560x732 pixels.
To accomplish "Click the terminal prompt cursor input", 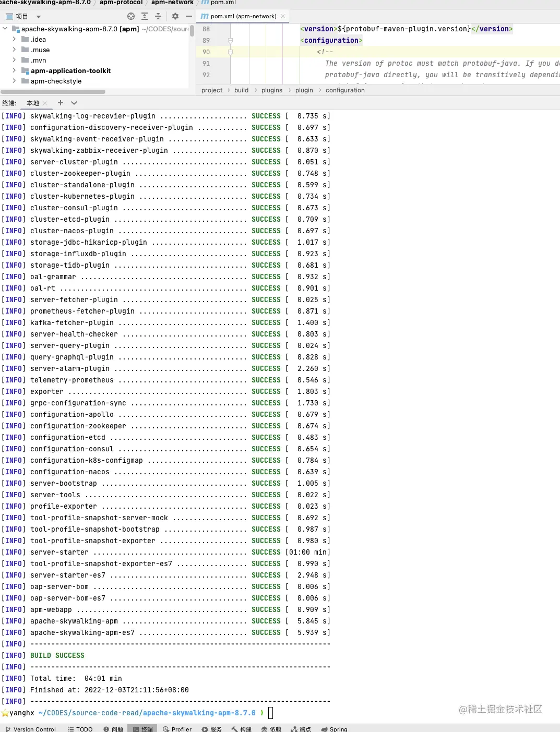I will pyautogui.click(x=270, y=713).
